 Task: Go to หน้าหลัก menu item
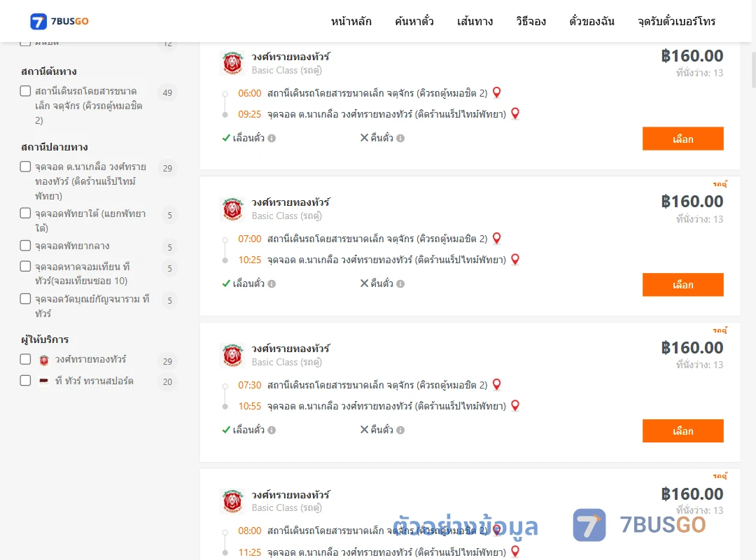(351, 21)
